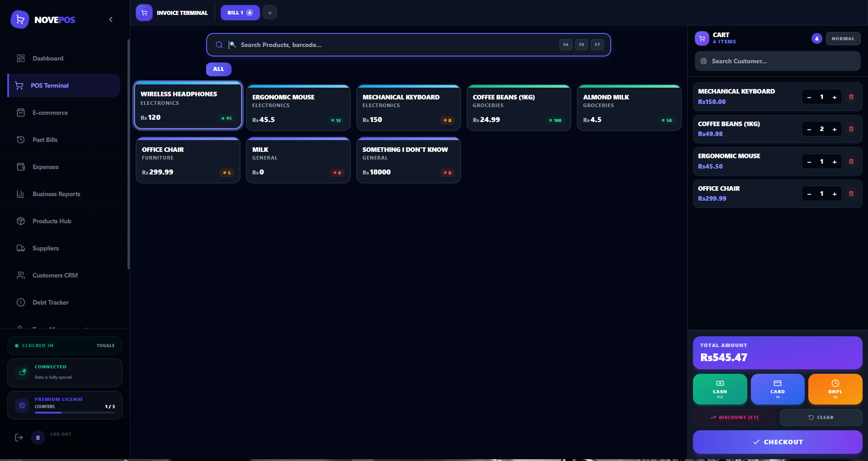
Task: Click the search magnifier icon
Action: (x=219, y=45)
